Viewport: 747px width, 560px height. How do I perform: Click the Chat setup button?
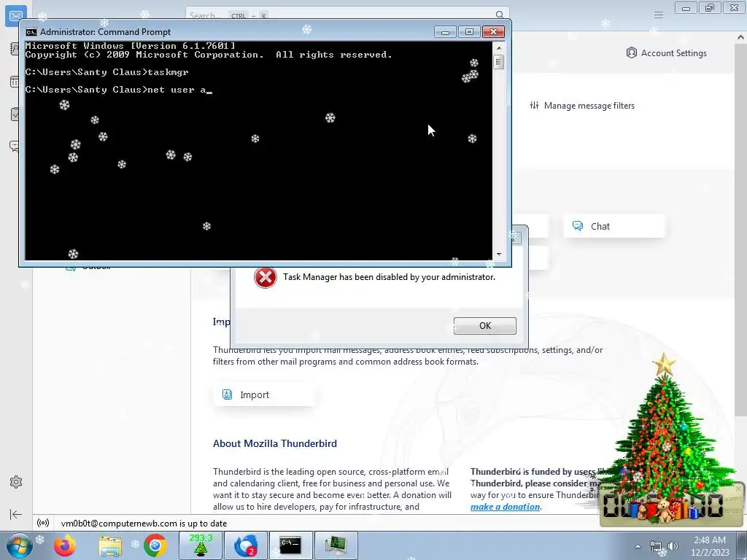tap(614, 226)
